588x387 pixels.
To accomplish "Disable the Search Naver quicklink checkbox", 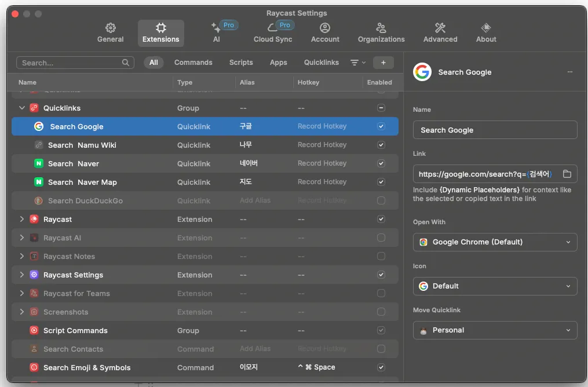I will tap(381, 163).
